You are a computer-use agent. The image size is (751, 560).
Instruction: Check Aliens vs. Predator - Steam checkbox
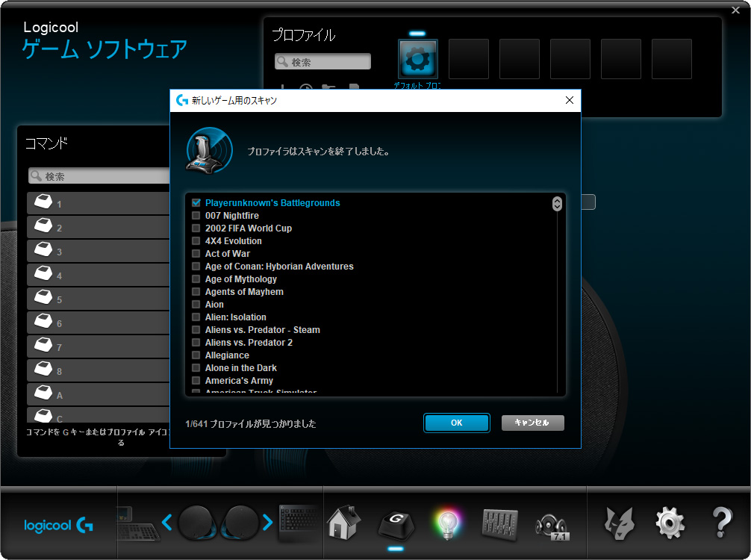pyautogui.click(x=196, y=329)
